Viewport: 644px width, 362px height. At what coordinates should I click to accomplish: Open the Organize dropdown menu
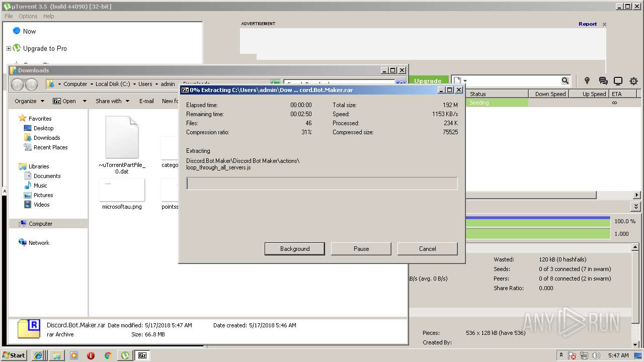[29, 101]
